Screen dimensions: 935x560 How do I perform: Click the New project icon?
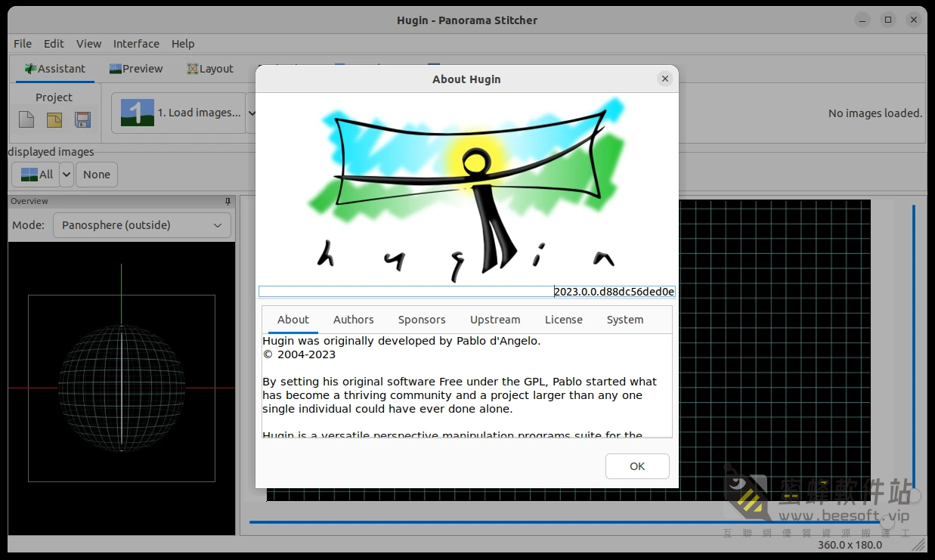pos(26,119)
